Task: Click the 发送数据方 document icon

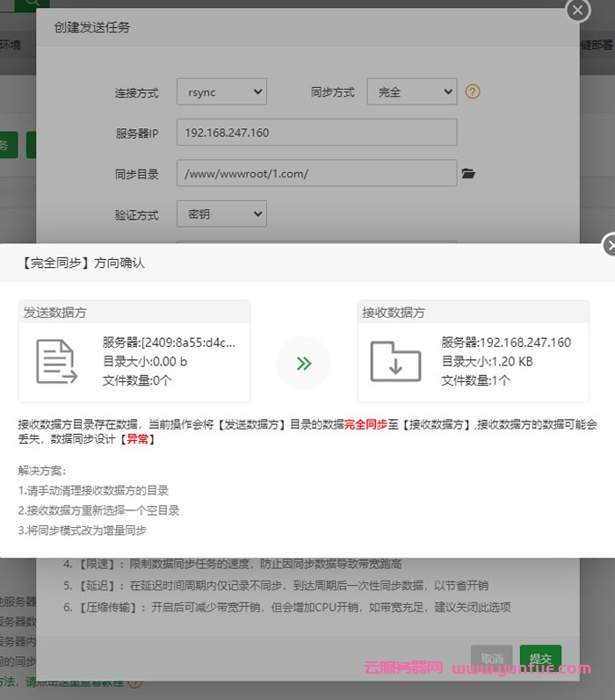Action: point(56,361)
